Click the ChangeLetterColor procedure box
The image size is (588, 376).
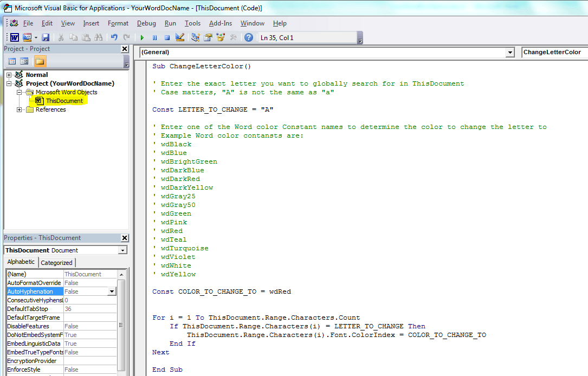(554, 52)
